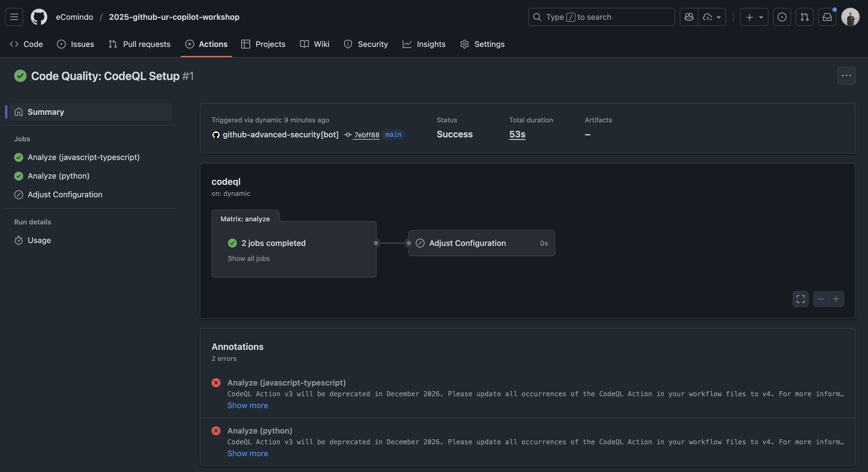This screenshot has width=868, height=472.
Task: Expand the create new plus dropdown
Action: (x=754, y=17)
